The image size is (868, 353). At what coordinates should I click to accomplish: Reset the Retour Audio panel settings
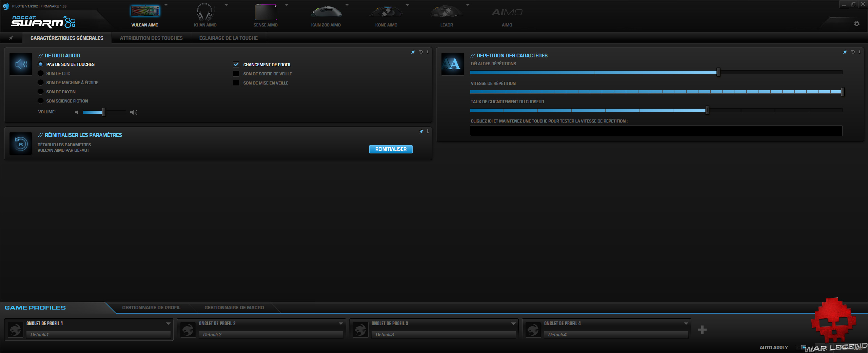coord(421,52)
